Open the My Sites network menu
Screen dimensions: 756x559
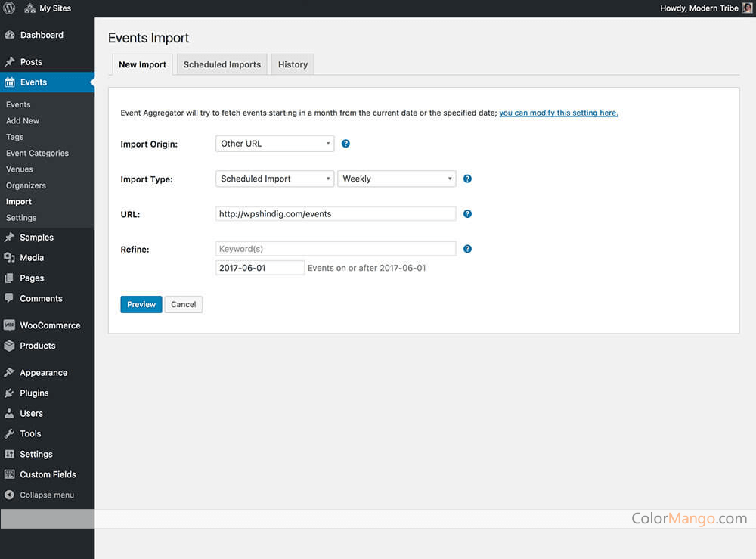(x=48, y=8)
